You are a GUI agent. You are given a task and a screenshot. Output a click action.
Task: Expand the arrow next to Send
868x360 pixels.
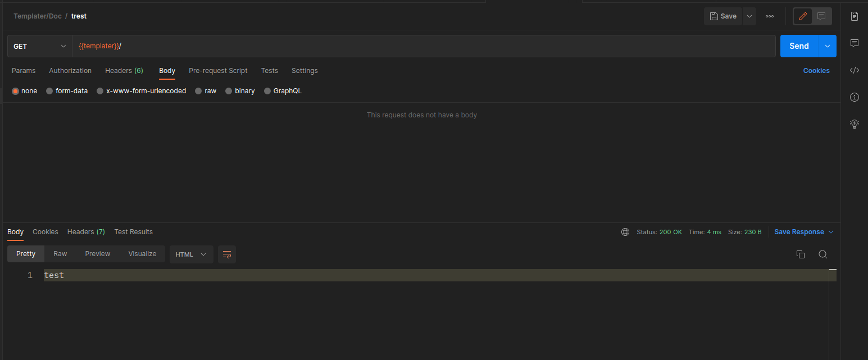[827, 46]
